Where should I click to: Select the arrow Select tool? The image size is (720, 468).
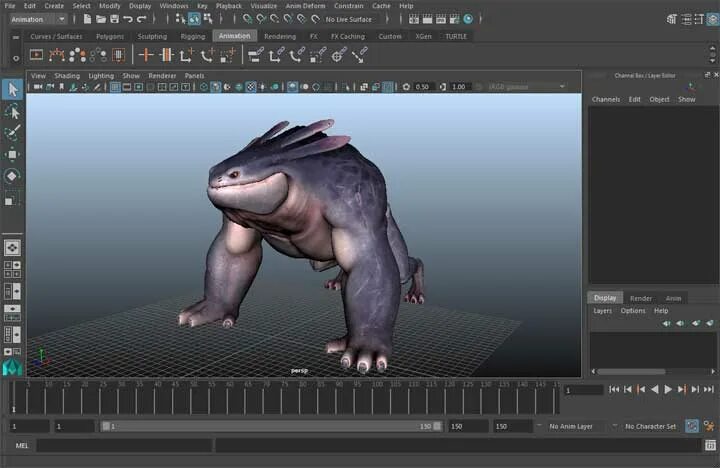pos(13,90)
